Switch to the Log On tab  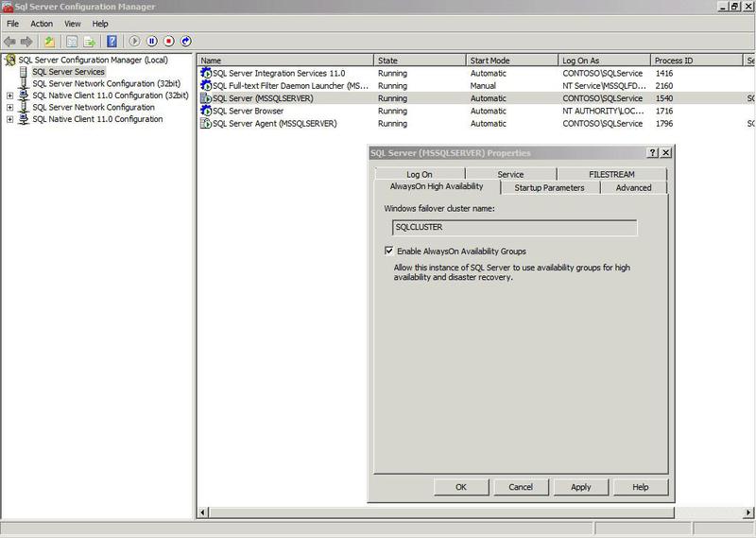pyautogui.click(x=420, y=174)
